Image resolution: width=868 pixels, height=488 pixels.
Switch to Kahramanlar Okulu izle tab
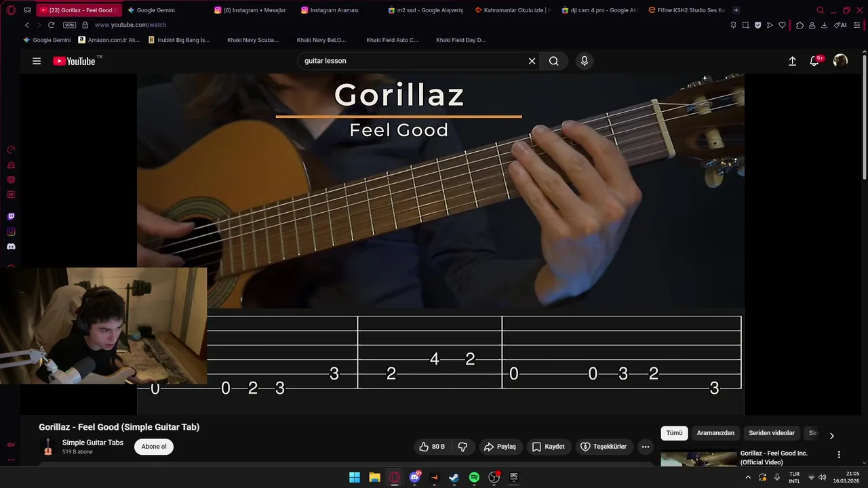tap(513, 10)
